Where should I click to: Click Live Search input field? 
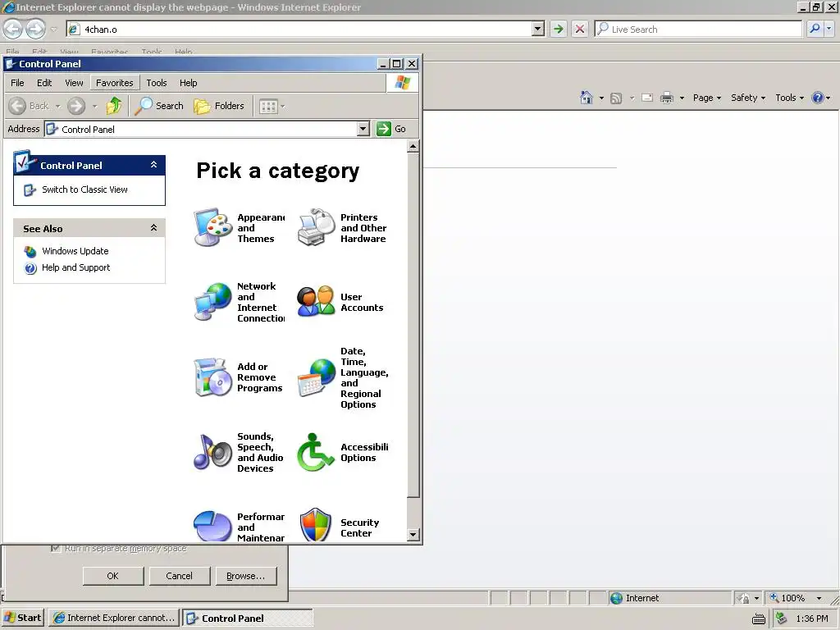(x=698, y=29)
